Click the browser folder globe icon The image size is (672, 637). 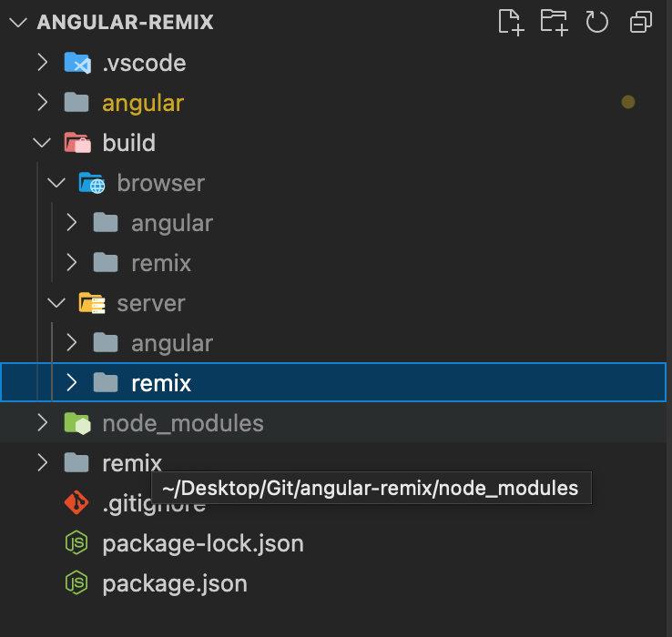click(92, 183)
